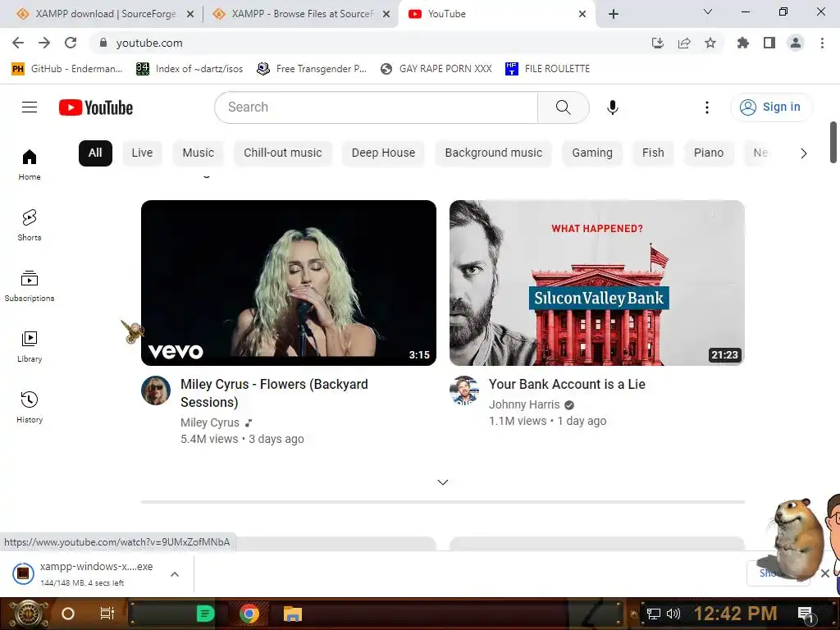Click the Miley Cyrus video thumbnail

[x=289, y=283]
